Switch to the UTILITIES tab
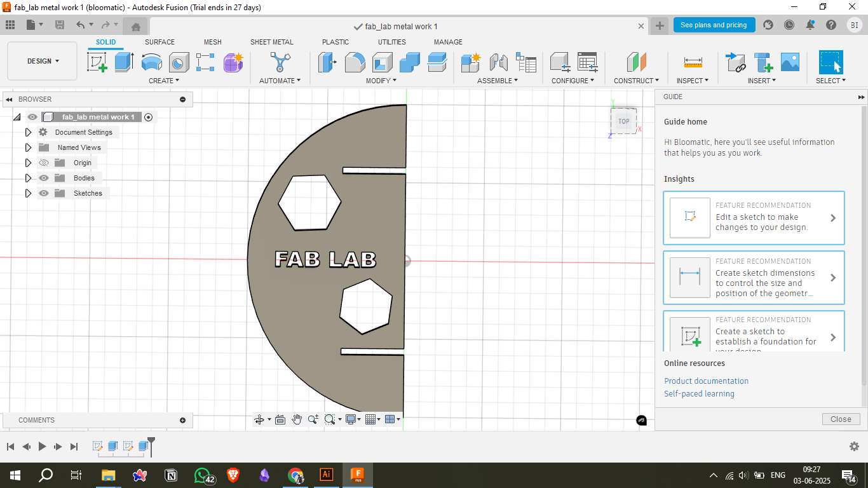This screenshot has width=868, height=488. coord(392,42)
